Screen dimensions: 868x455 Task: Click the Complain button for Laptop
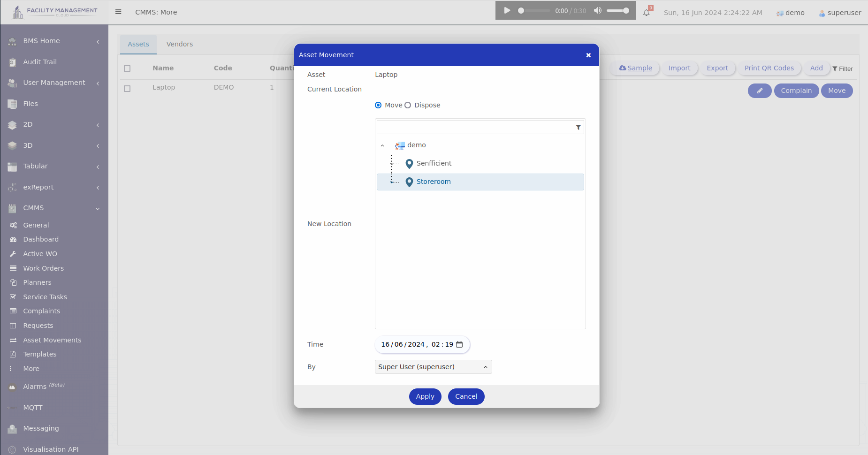coord(796,91)
